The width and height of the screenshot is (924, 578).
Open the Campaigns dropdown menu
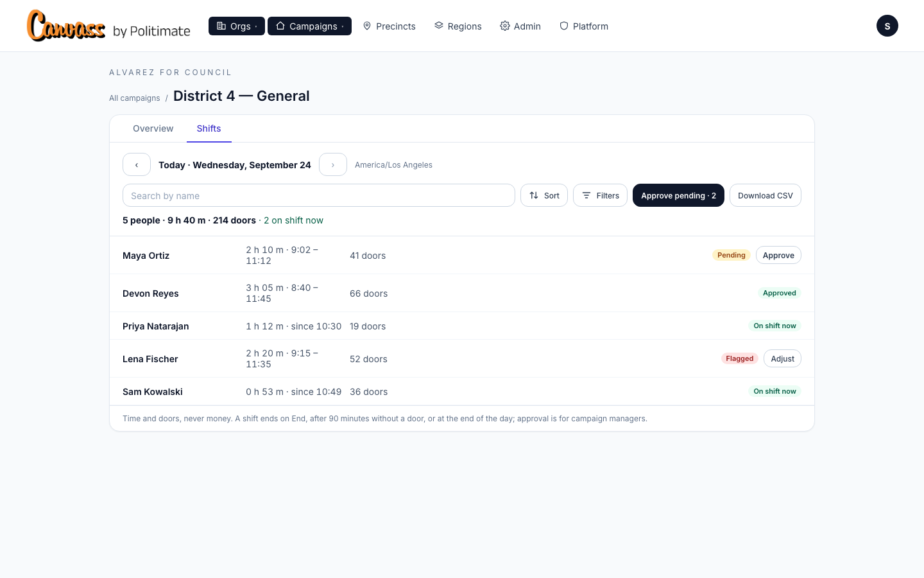click(x=309, y=26)
